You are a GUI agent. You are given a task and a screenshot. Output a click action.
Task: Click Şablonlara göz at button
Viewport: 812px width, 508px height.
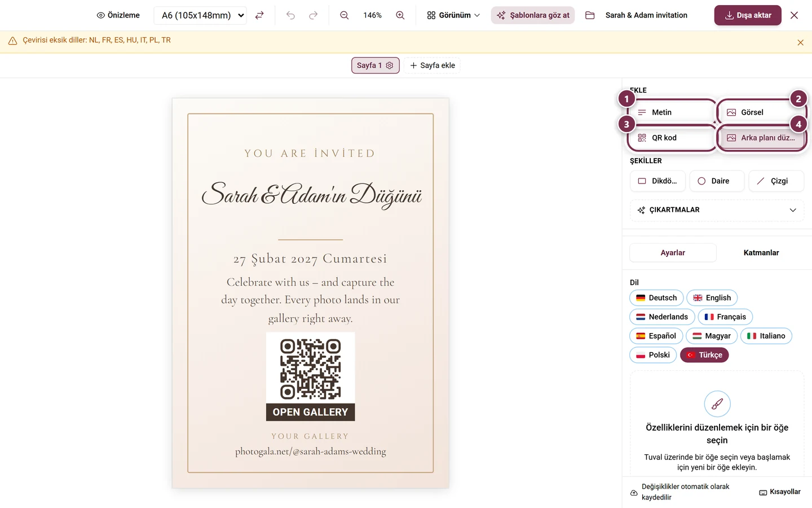tap(533, 15)
